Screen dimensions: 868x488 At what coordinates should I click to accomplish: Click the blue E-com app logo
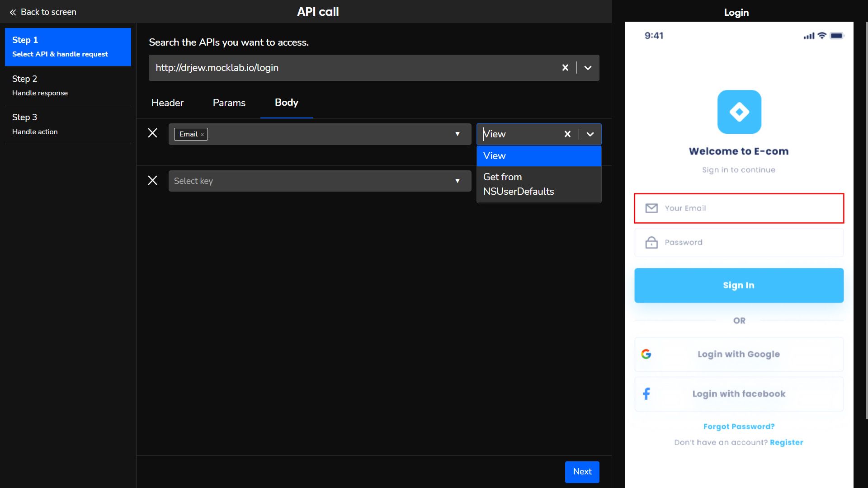tap(739, 112)
